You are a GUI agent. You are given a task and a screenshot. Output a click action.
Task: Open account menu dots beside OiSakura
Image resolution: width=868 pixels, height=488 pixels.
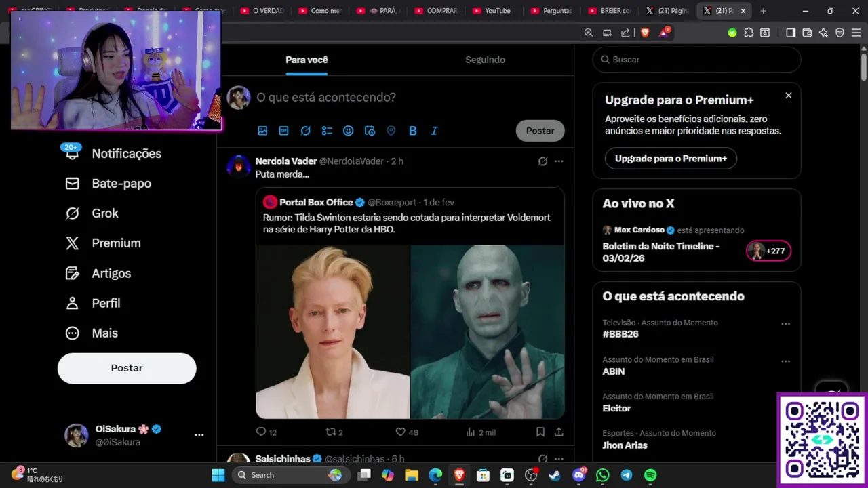point(199,435)
